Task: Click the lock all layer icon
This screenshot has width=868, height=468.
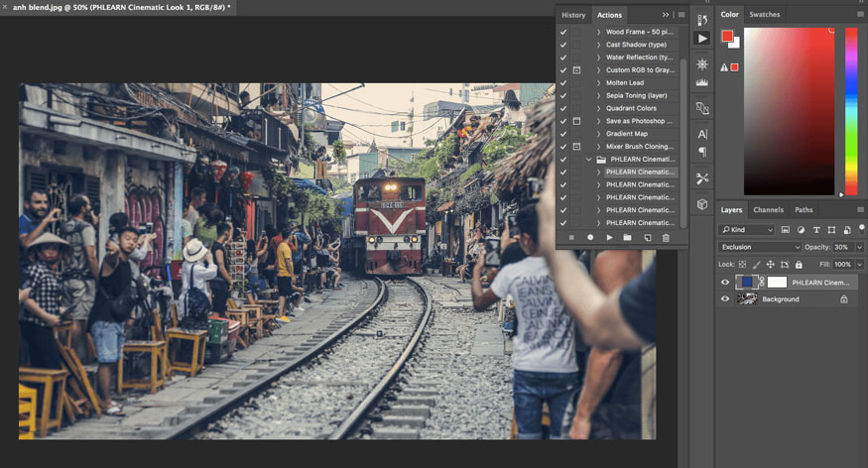Action: pyautogui.click(x=800, y=265)
